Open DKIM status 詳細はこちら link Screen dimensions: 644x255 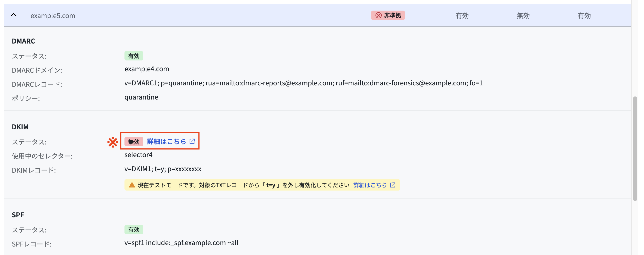pos(167,142)
